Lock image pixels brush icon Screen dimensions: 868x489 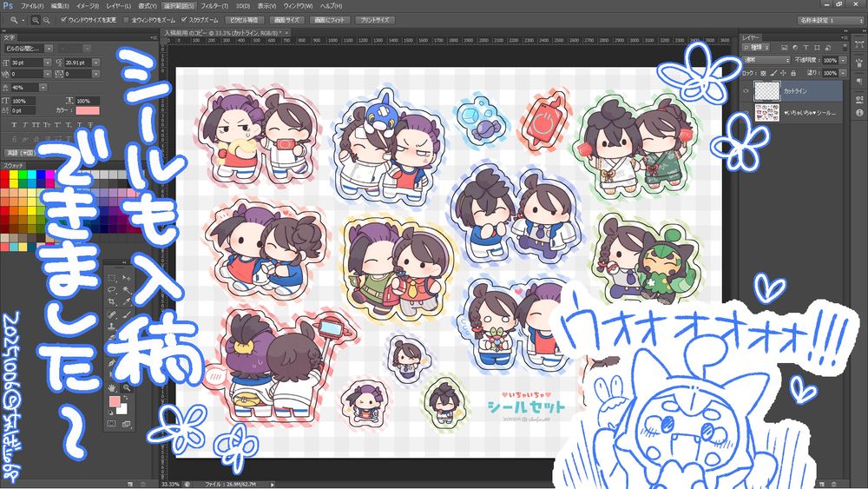tap(773, 73)
